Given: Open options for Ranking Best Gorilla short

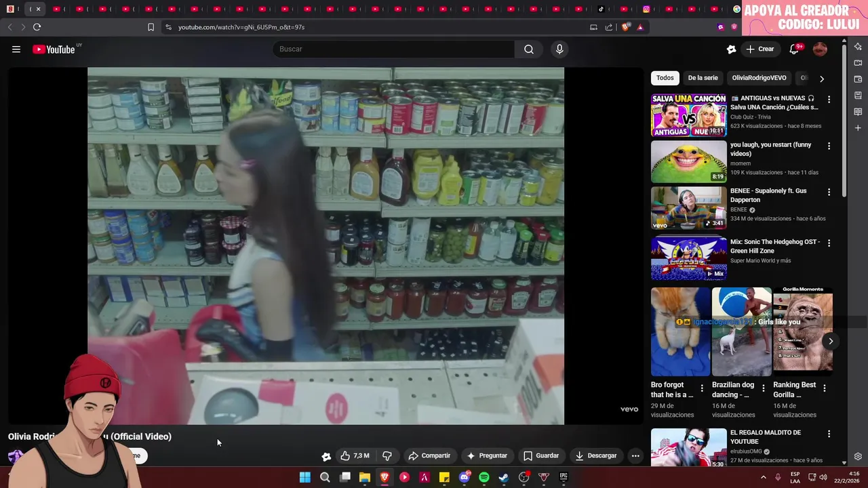Looking at the screenshot, I should point(825,388).
